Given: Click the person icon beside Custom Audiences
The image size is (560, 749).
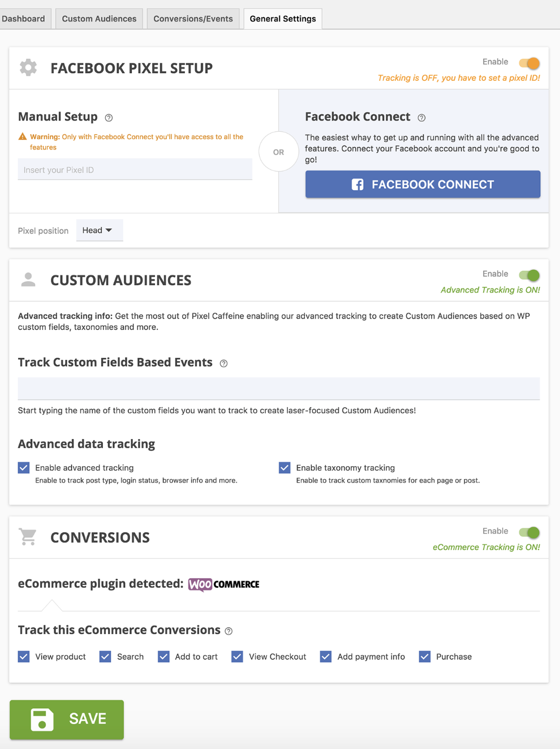Looking at the screenshot, I should 28,279.
